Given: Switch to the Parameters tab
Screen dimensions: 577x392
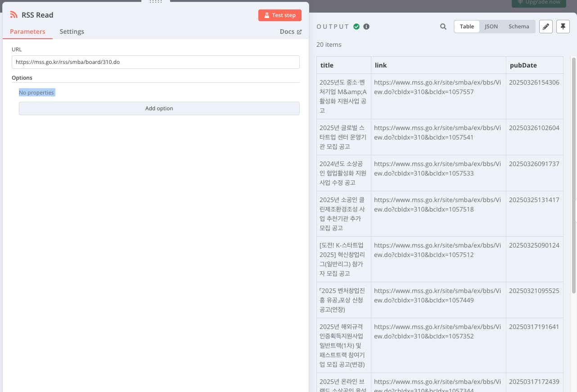Looking at the screenshot, I should [x=27, y=32].
